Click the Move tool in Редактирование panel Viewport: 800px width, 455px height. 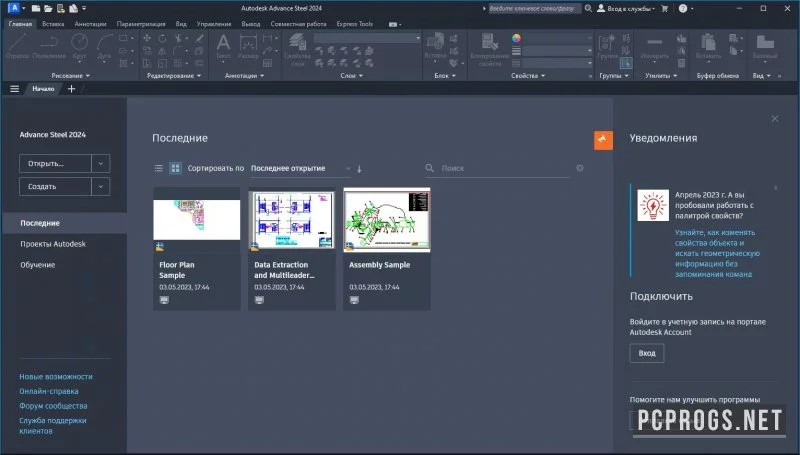pyautogui.click(x=147, y=38)
